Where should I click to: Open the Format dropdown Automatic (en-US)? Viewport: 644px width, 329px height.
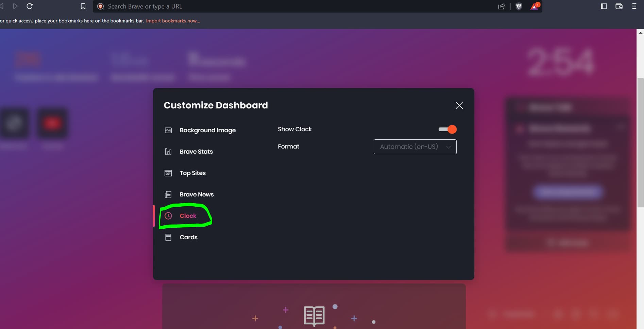(x=415, y=147)
